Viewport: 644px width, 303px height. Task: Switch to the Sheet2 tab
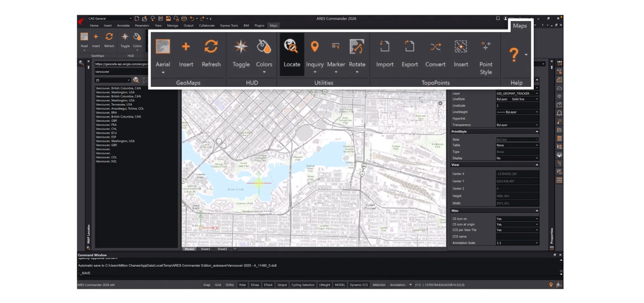coord(222,249)
